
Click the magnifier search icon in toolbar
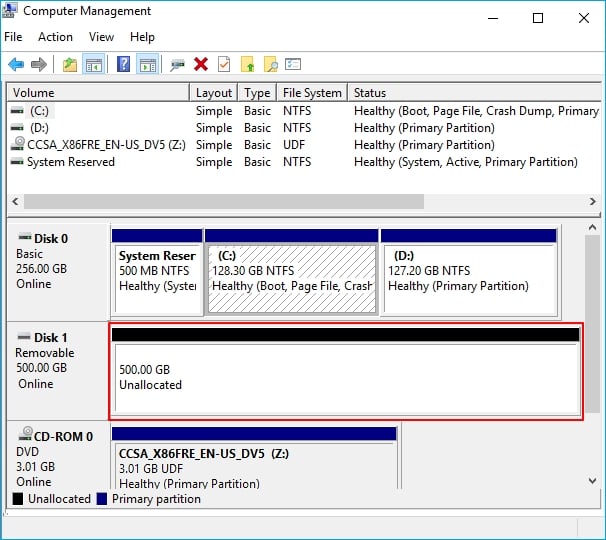click(270, 64)
